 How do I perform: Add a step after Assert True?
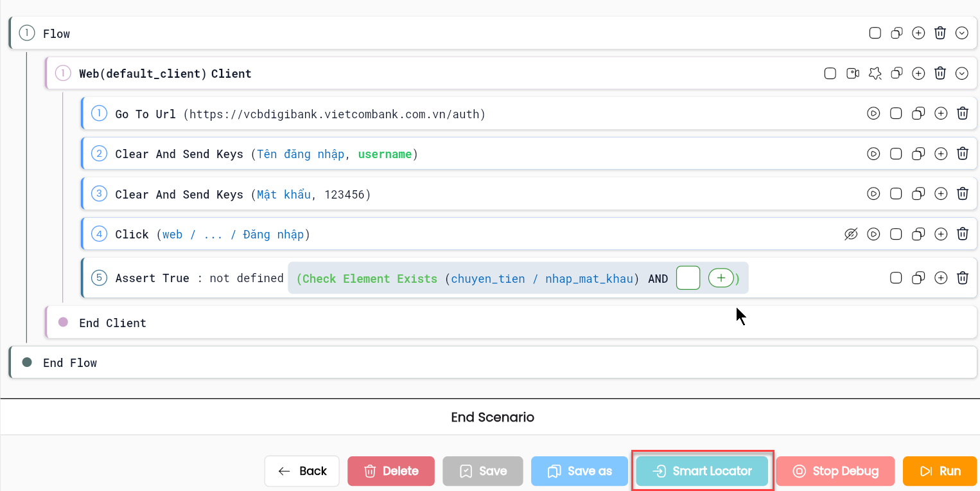941,278
